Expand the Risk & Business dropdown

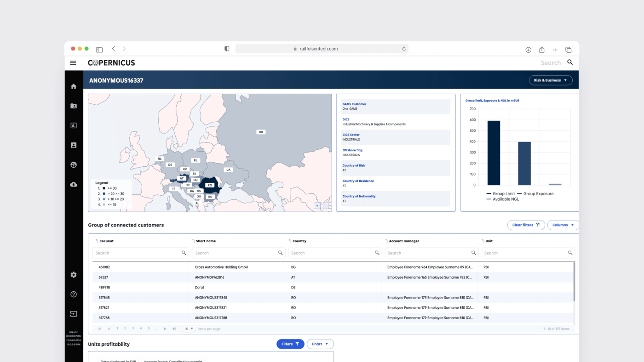click(x=551, y=80)
